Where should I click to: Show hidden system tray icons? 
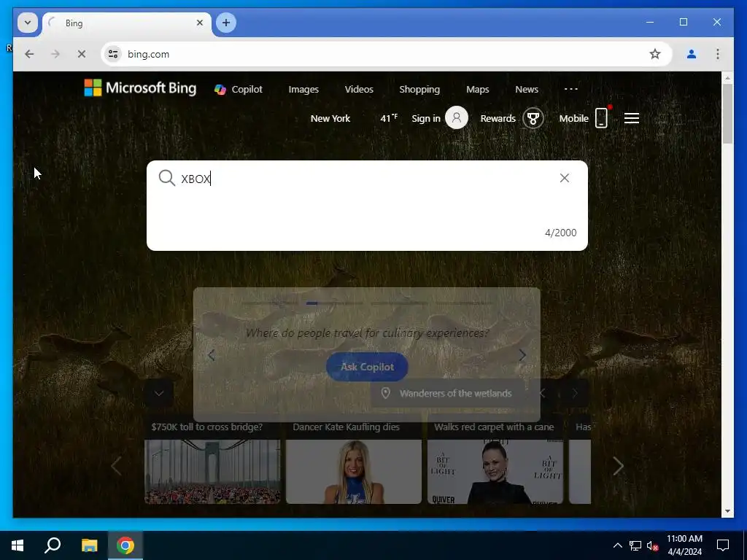tap(617, 545)
